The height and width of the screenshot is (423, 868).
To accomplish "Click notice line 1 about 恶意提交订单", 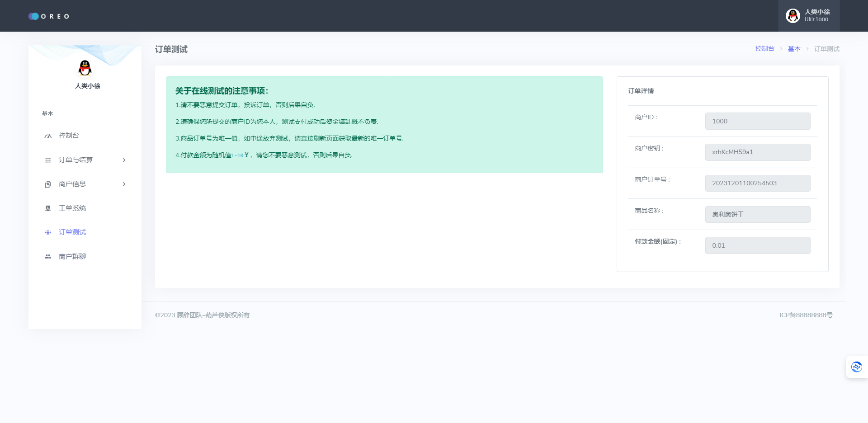I will coord(245,105).
